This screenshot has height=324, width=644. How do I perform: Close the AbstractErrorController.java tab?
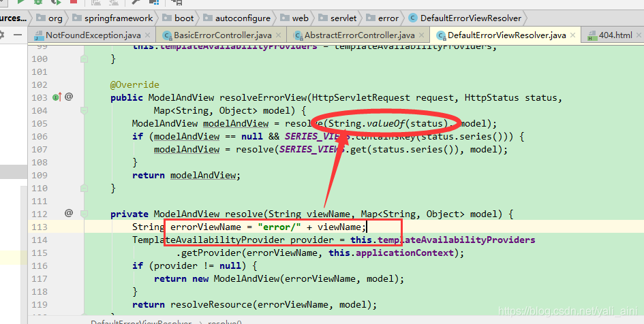(x=422, y=35)
